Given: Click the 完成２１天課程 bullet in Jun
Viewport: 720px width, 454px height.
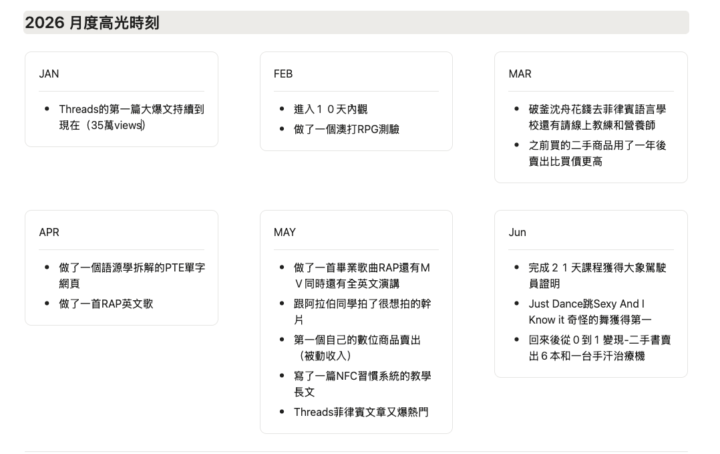Looking at the screenshot, I should 597,275.
